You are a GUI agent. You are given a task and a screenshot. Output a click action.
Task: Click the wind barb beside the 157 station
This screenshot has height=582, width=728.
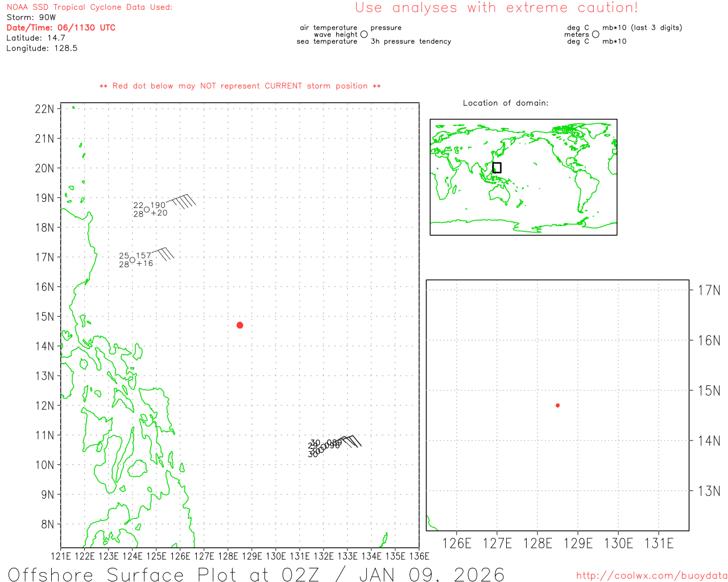[164, 253]
